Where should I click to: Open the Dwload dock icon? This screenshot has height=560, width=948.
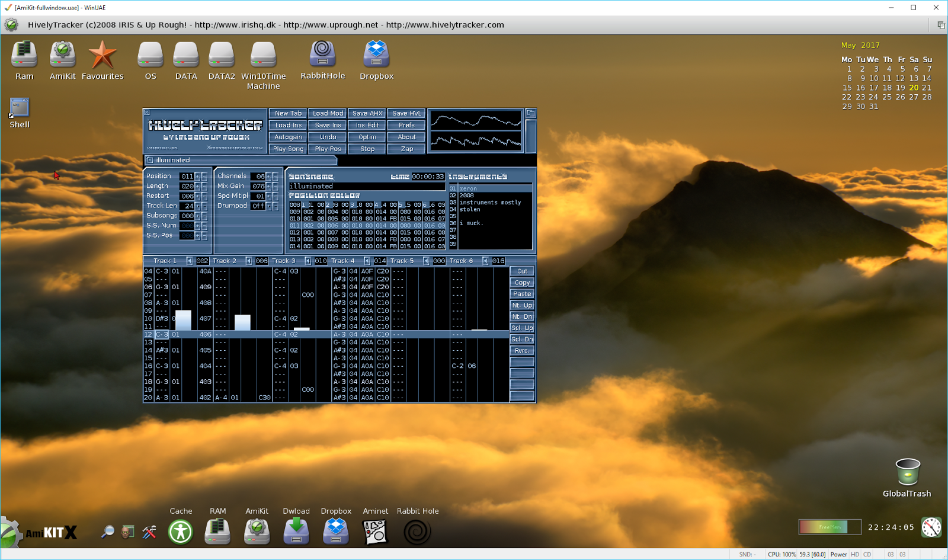point(296,531)
